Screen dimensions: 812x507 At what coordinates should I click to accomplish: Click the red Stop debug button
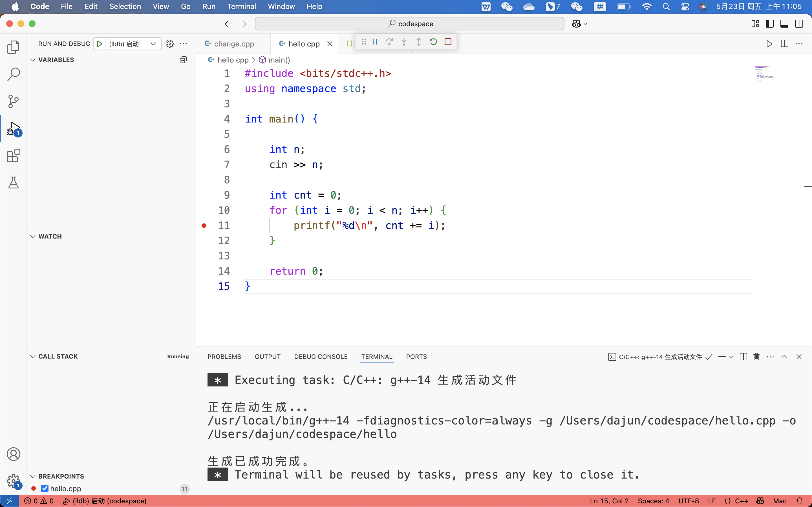tap(448, 42)
